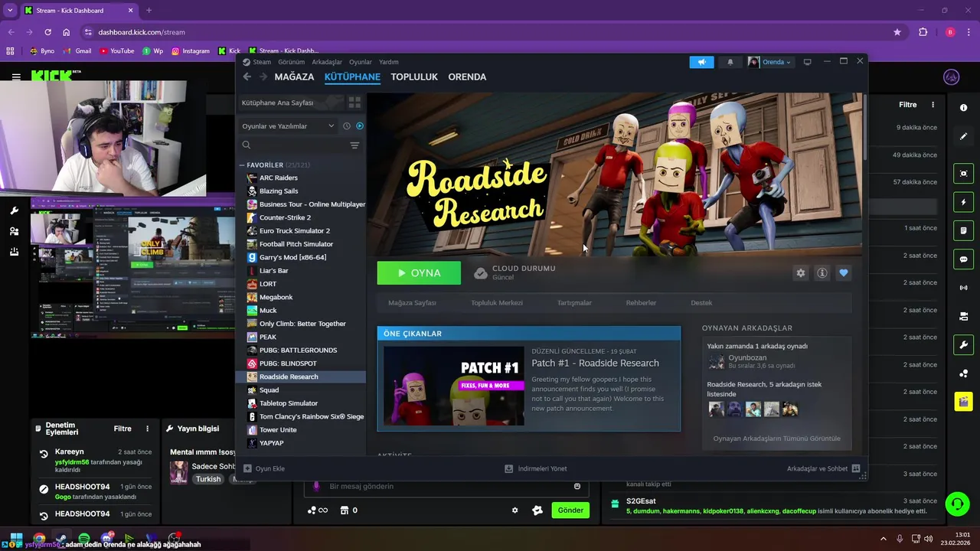Open the Görünüm menu in Steam

[x=291, y=62]
